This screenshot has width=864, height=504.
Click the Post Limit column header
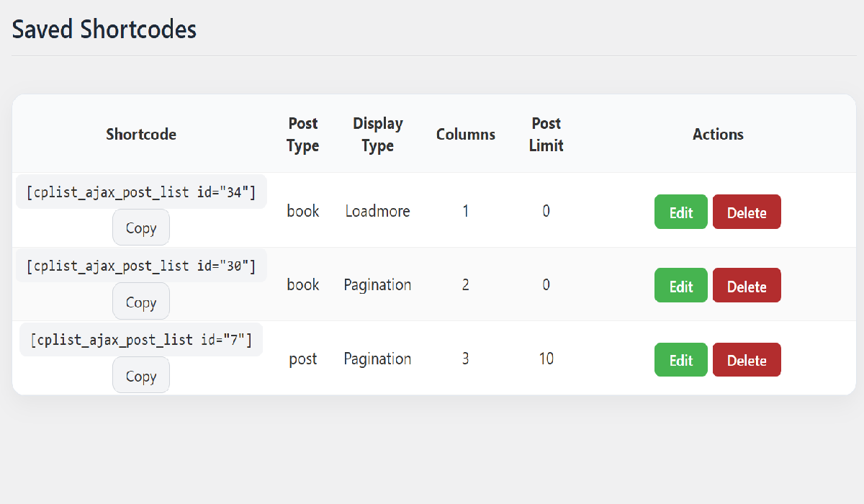[x=546, y=135]
